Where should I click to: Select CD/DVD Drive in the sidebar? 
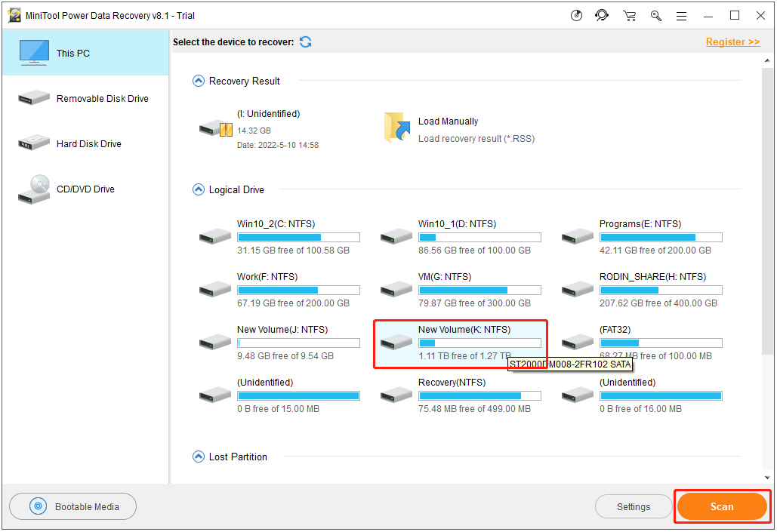[85, 189]
